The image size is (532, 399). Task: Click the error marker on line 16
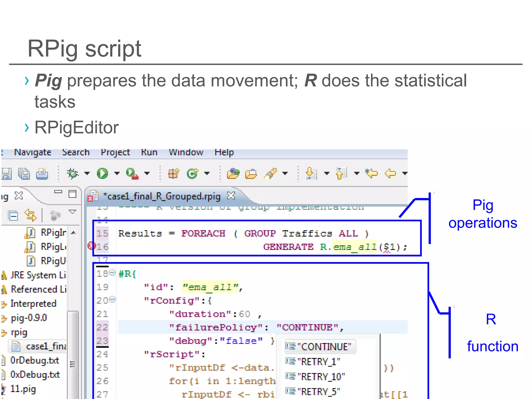pyautogui.click(x=91, y=245)
